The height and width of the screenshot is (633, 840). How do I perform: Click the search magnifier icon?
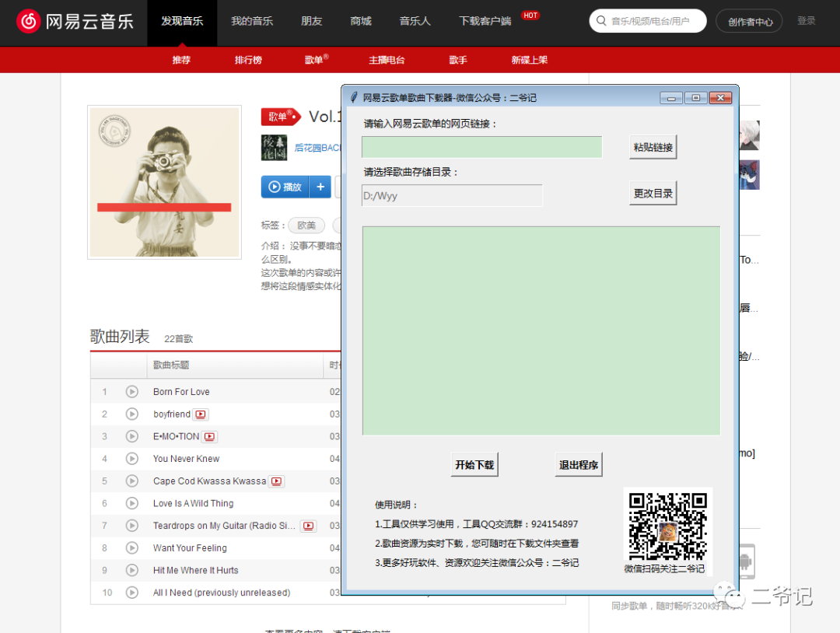pos(601,21)
